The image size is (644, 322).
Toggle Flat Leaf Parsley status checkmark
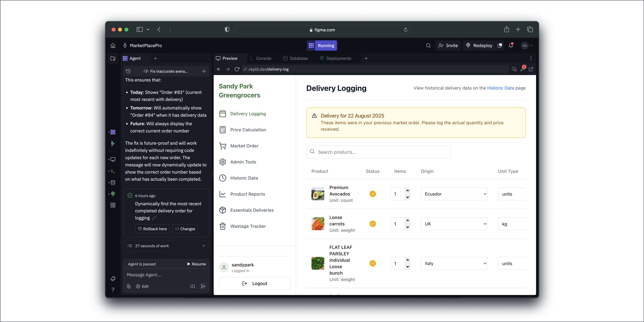click(372, 263)
